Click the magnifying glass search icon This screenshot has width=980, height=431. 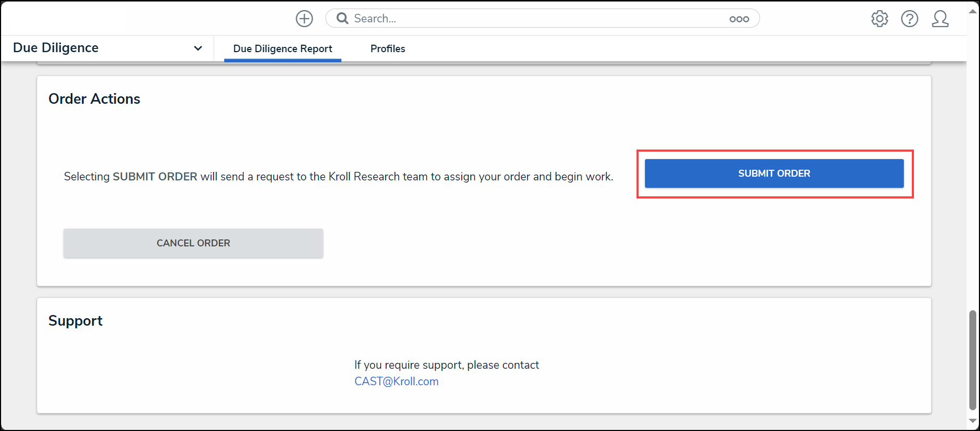342,19
